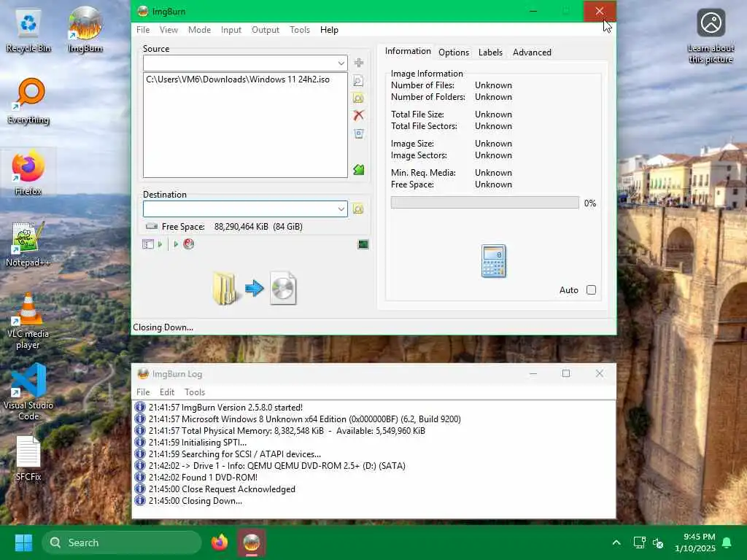The width and height of the screenshot is (747, 560).
Task: Open the View menu in ImgBurn
Action: [169, 29]
